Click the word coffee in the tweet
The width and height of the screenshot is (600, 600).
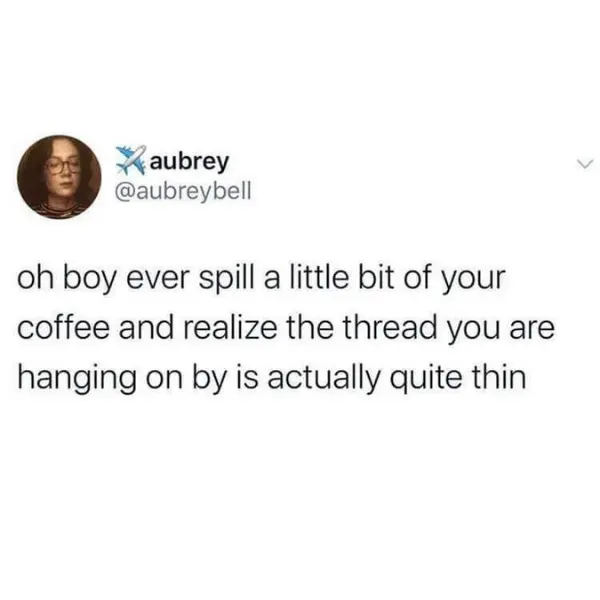[63, 327]
